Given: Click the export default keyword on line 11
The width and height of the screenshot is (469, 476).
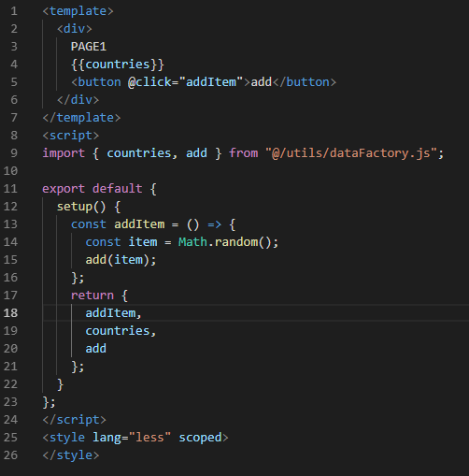Looking at the screenshot, I should [92, 189].
